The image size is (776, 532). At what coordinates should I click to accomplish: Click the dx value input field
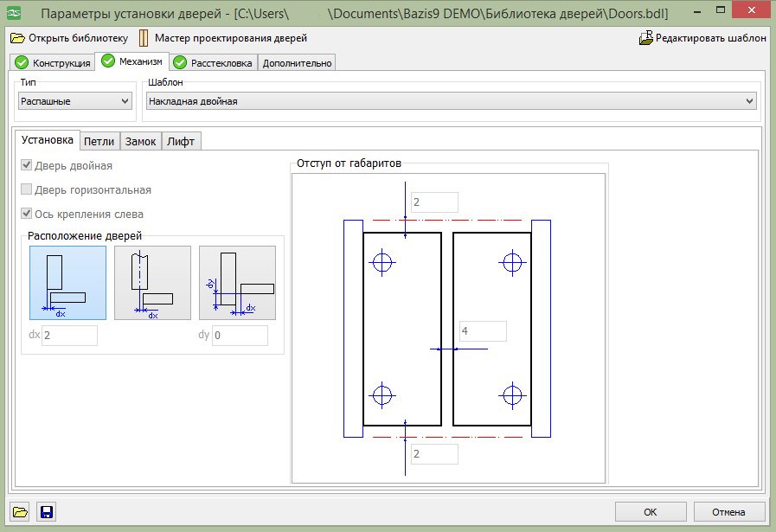pos(69,335)
